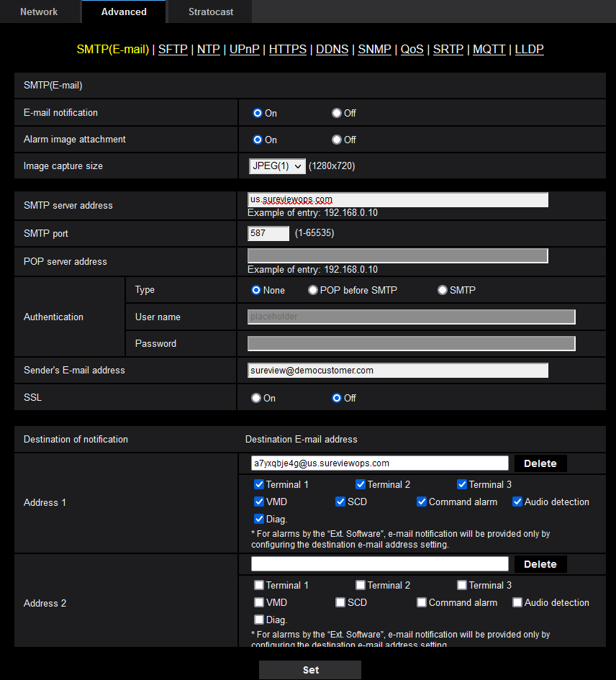Viewport: 616px width, 680px height.
Task: Open SMTP(E-mail) settings link
Action: coord(113,50)
